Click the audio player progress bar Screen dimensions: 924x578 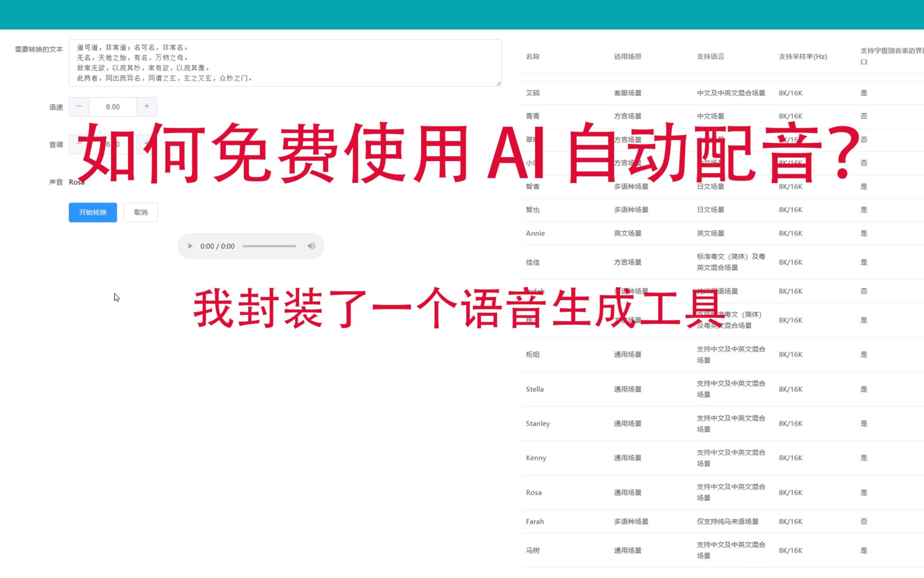click(269, 246)
